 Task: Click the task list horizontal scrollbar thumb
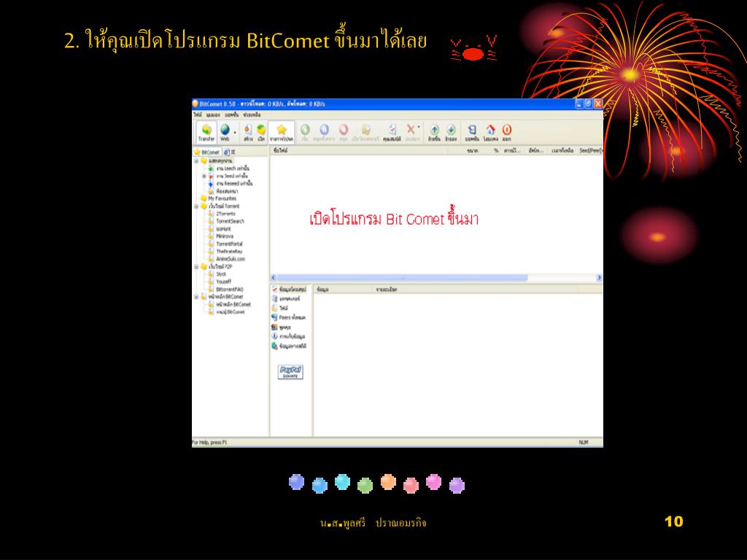[x=402, y=278]
